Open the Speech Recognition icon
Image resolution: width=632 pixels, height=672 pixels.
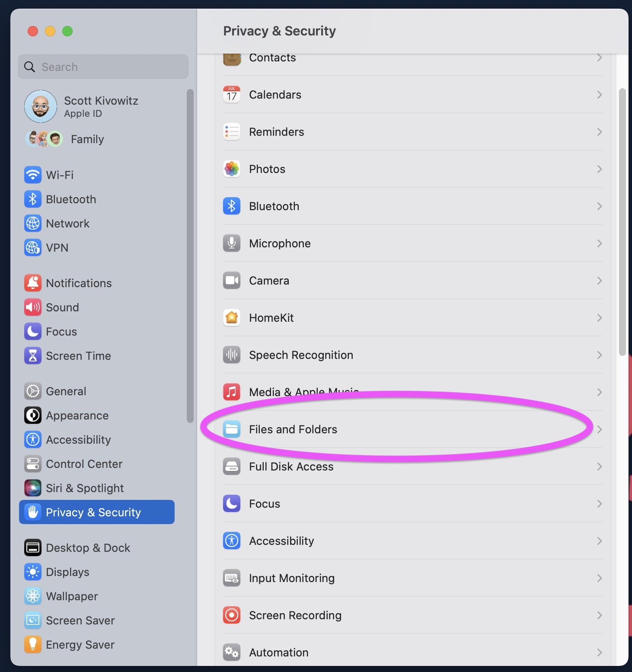coord(232,355)
